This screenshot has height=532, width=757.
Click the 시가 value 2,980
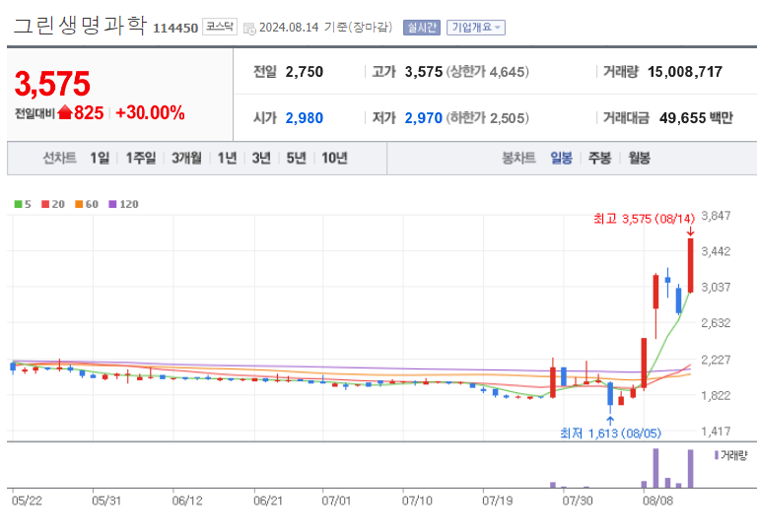click(x=305, y=118)
